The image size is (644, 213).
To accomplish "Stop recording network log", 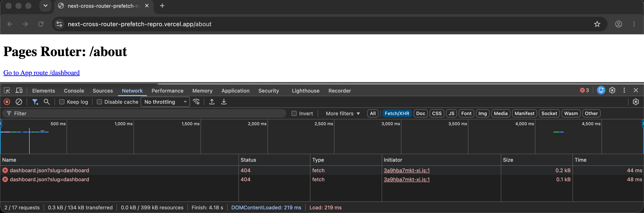I will [x=7, y=102].
